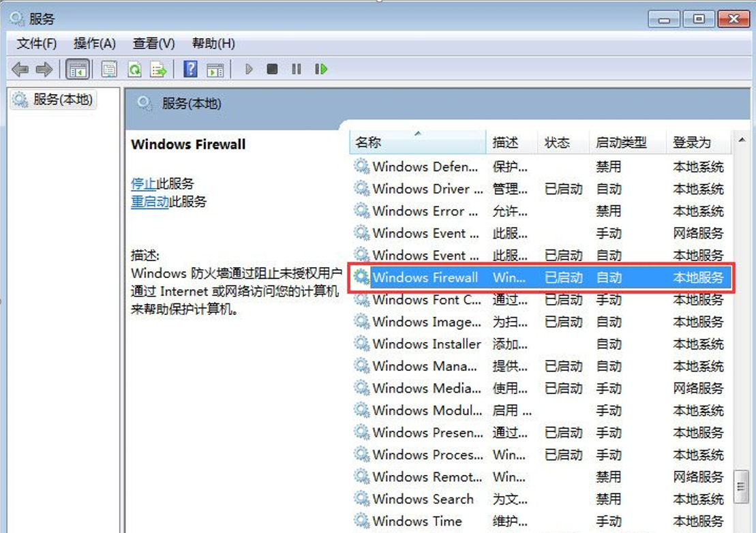This screenshot has height=533, width=756.
Task: Click 启用 ... description in Windows Modul... row
Action: 512,410
